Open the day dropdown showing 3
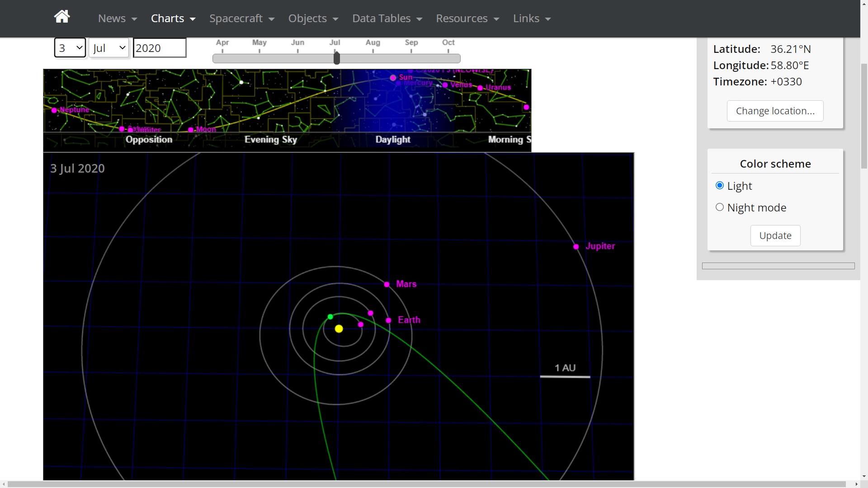This screenshot has width=868, height=488. click(70, 48)
